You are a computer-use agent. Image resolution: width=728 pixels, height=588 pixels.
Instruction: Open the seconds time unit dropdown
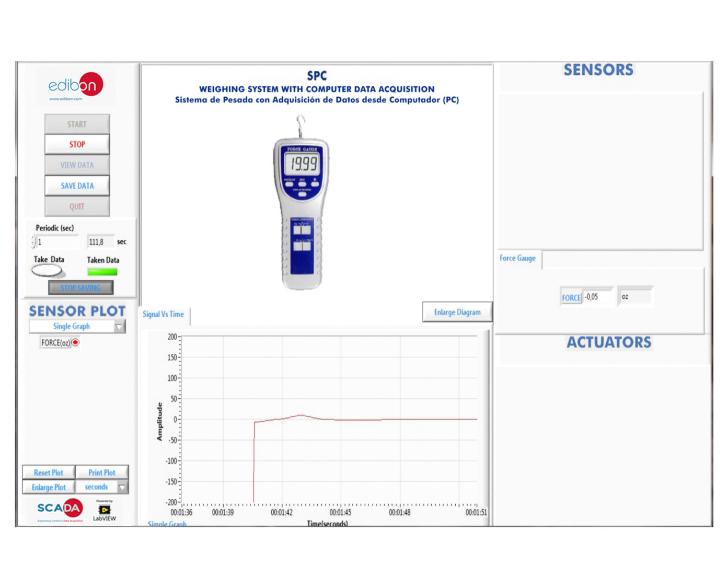(122, 487)
